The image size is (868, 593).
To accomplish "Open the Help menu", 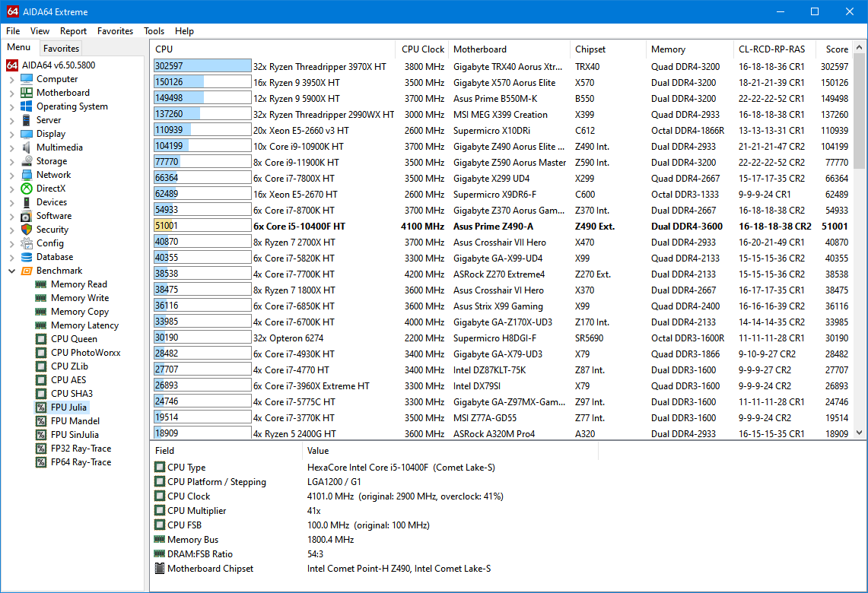I will click(x=184, y=31).
